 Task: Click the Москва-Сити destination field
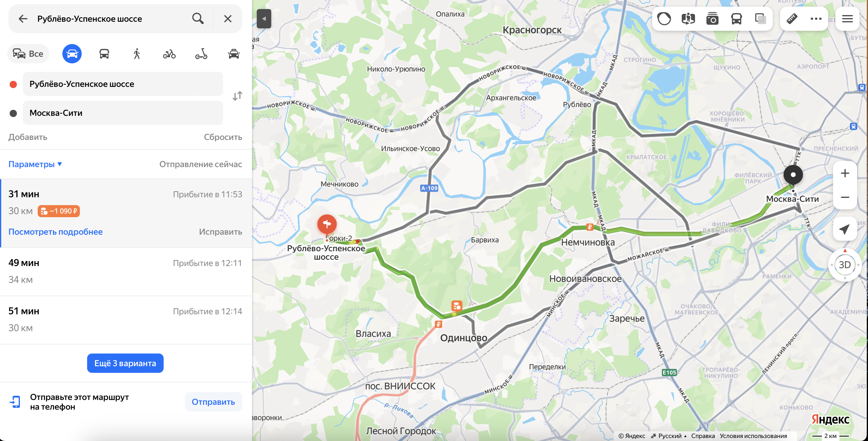pos(123,113)
